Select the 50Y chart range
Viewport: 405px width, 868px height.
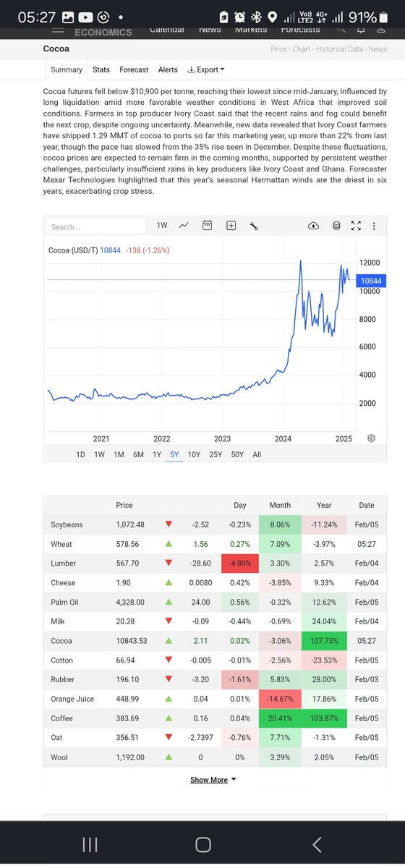click(237, 455)
